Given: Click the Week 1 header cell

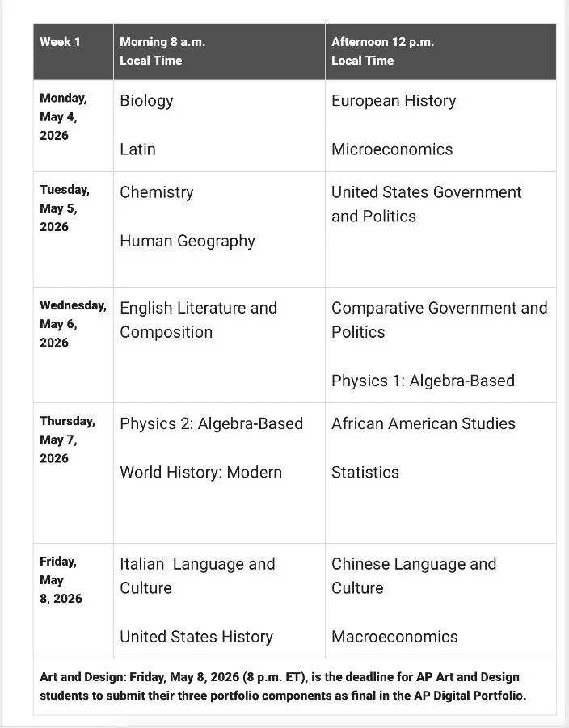Looking at the screenshot, I should [61, 42].
